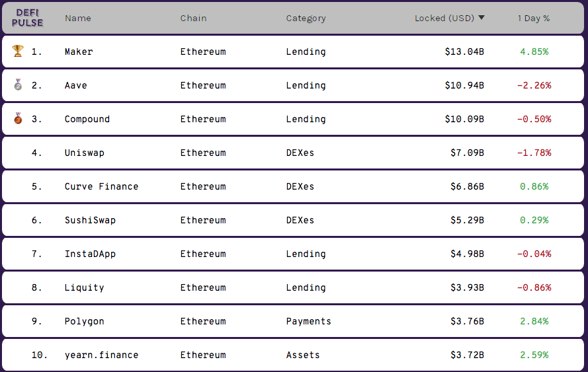
Task: Click Maker's $13.04B locked value
Action: coord(464,52)
